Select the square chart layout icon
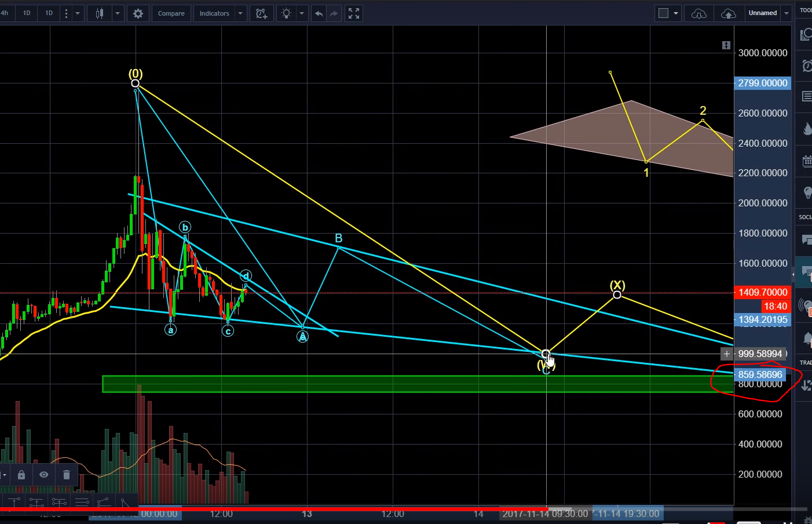 coord(664,13)
